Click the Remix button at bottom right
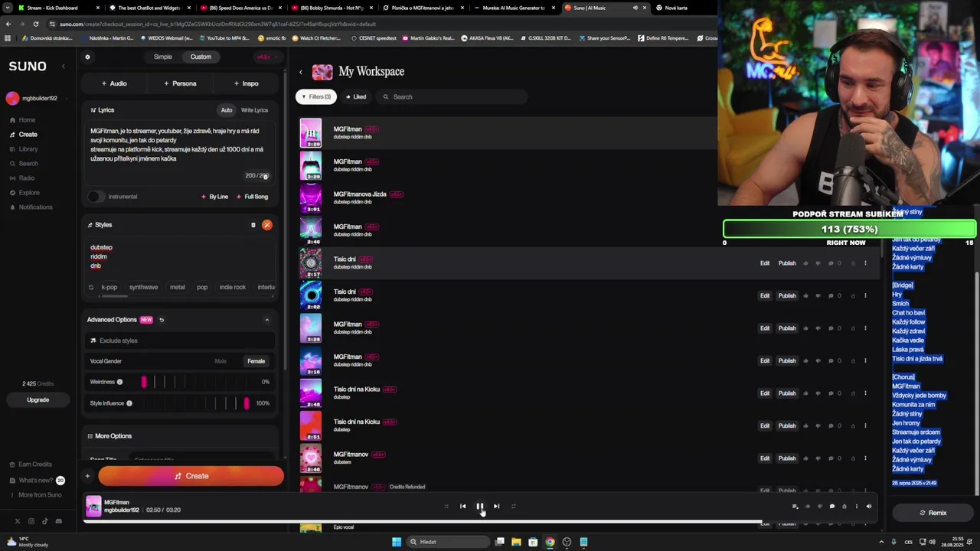 (x=933, y=513)
